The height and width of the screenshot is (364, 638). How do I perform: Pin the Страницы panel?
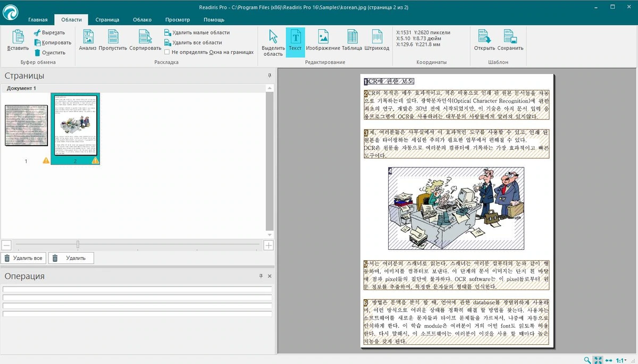click(x=270, y=76)
